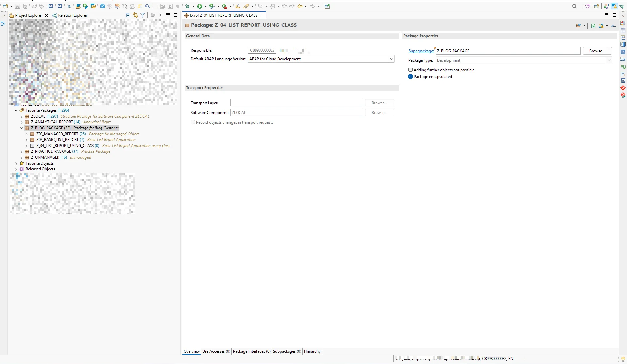627x364 pixels.
Task: Switch to the Debug perspective icon
Action: click(622, 6)
